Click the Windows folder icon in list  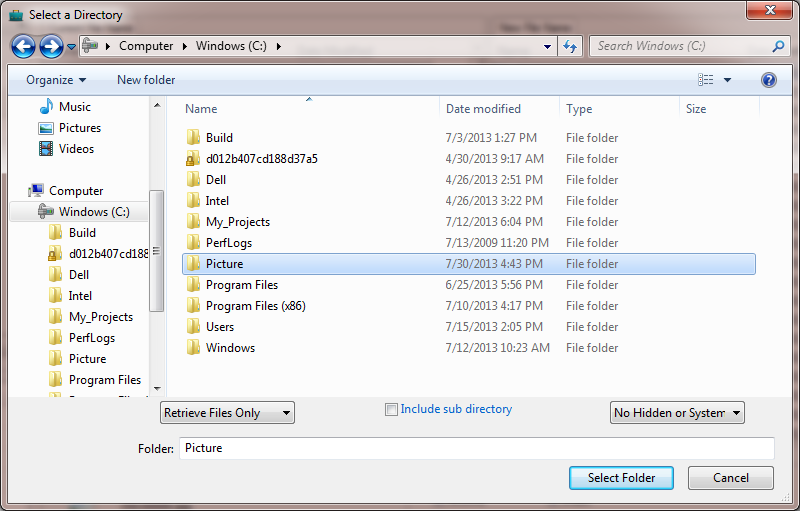tap(193, 347)
